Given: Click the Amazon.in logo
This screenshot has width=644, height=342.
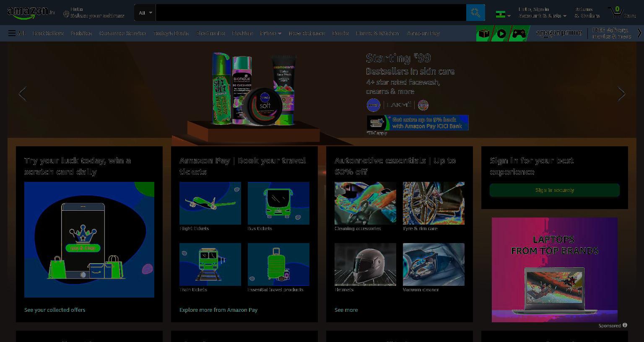Looking at the screenshot, I should [31, 13].
